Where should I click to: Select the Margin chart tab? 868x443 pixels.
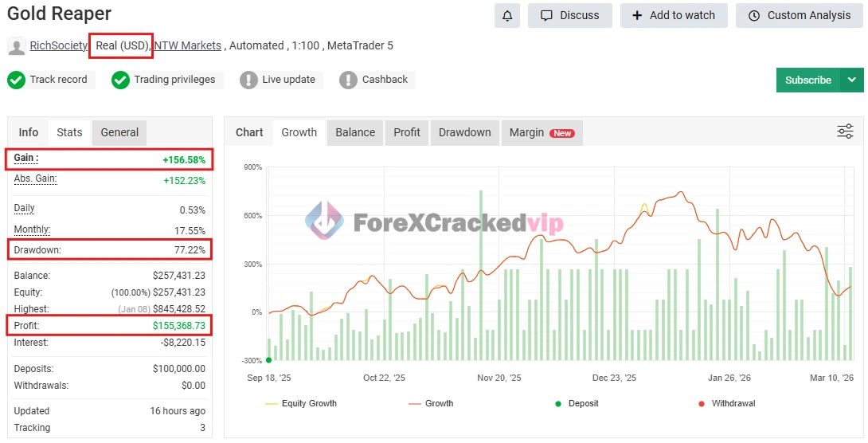click(x=541, y=132)
